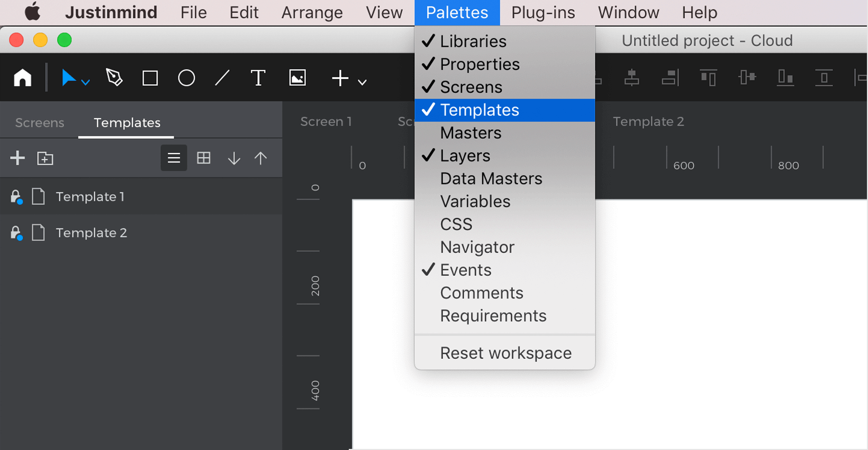Click align center horizontally icon

(x=631, y=78)
